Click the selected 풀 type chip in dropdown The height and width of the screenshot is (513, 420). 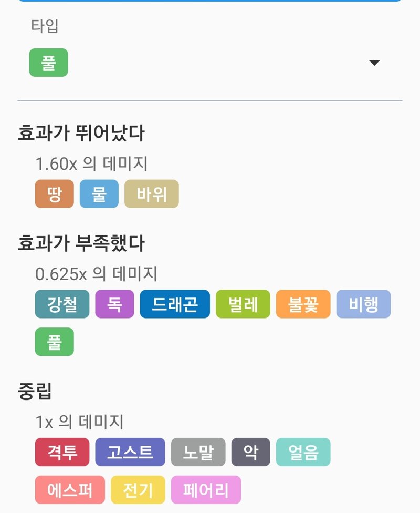(x=49, y=63)
